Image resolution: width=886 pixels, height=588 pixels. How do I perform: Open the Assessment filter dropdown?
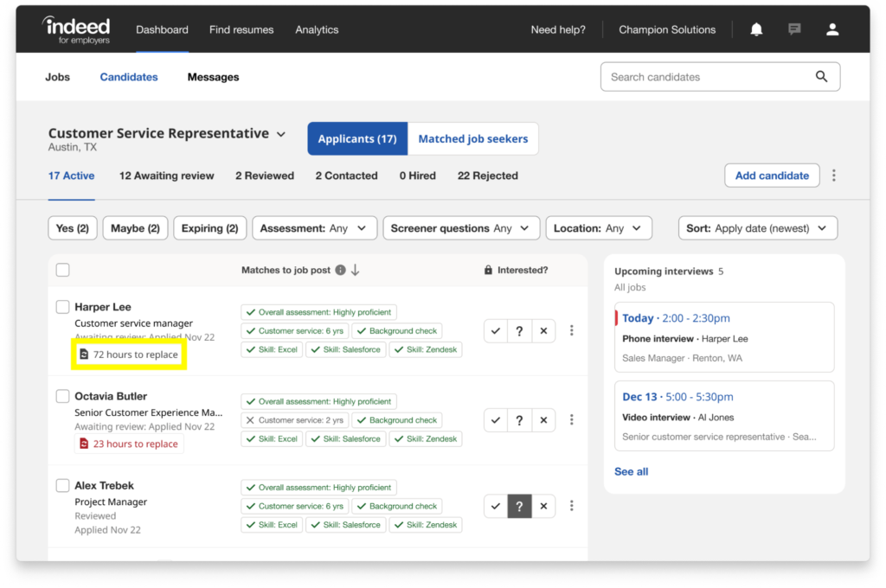pyautogui.click(x=313, y=227)
